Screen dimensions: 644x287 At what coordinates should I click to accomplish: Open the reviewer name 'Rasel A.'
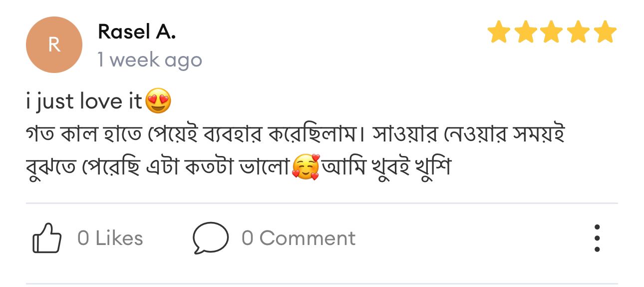pos(137,31)
